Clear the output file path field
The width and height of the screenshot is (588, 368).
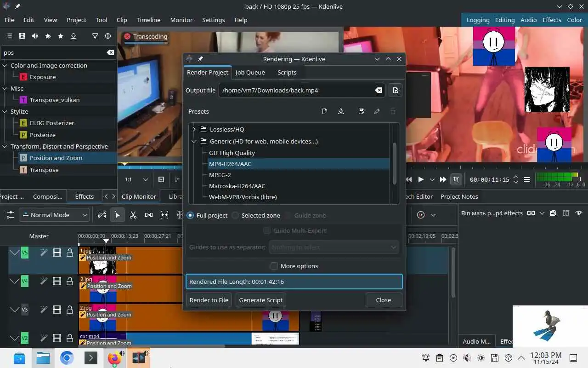[379, 90]
